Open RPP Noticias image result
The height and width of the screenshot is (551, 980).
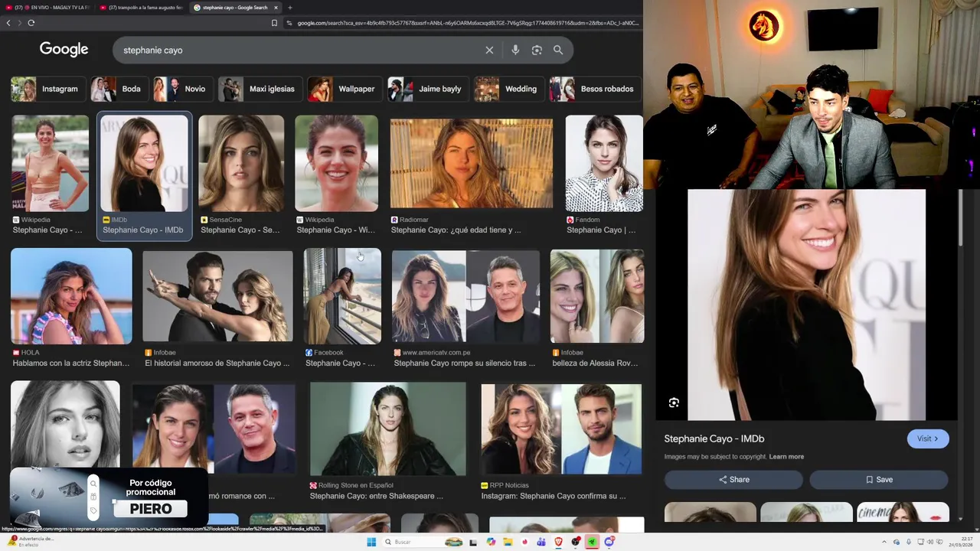point(561,429)
